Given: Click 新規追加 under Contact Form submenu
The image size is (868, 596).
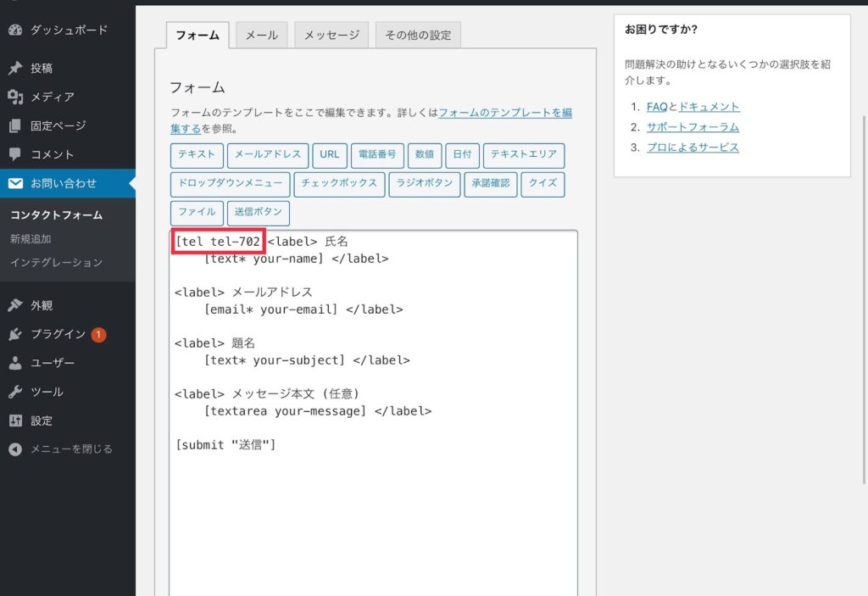Looking at the screenshot, I should pyautogui.click(x=31, y=239).
